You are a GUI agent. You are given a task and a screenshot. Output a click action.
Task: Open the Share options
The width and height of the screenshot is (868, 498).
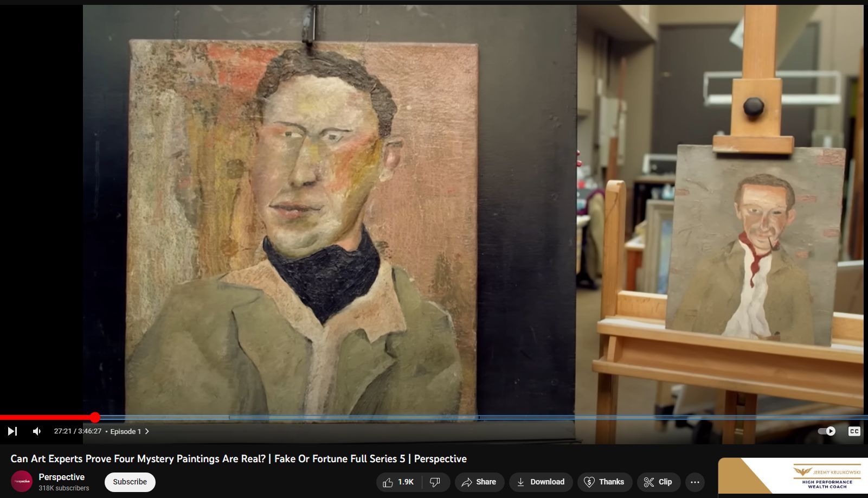click(x=479, y=482)
